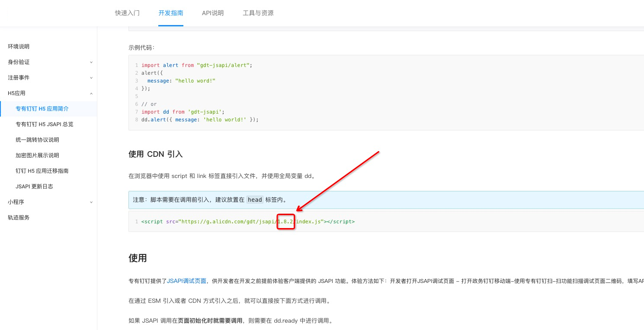This screenshot has width=644, height=330.
Task: Click the 小程序 menu label
Action: (x=16, y=202)
